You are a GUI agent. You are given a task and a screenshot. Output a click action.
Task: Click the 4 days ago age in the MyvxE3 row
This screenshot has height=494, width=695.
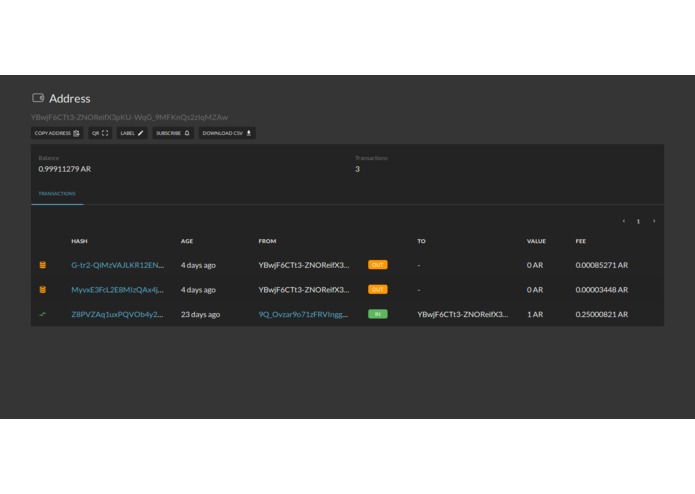point(198,290)
